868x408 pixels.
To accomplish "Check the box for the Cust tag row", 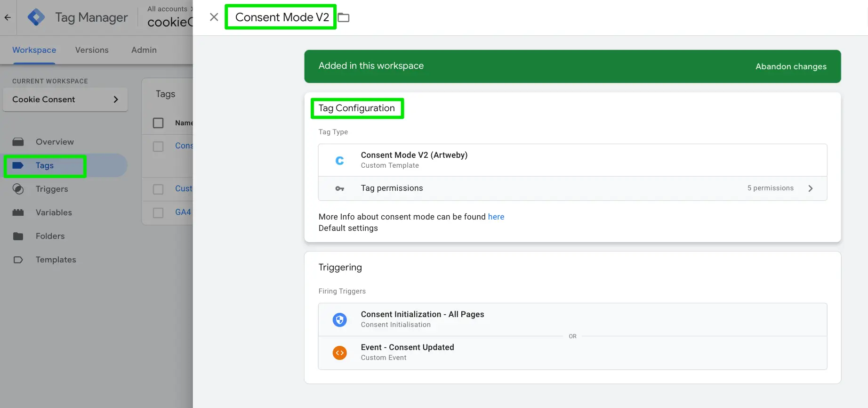I will (158, 189).
